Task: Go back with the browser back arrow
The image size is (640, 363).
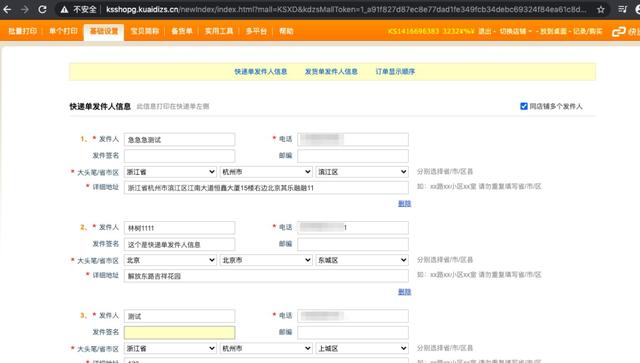Action: [7, 9]
